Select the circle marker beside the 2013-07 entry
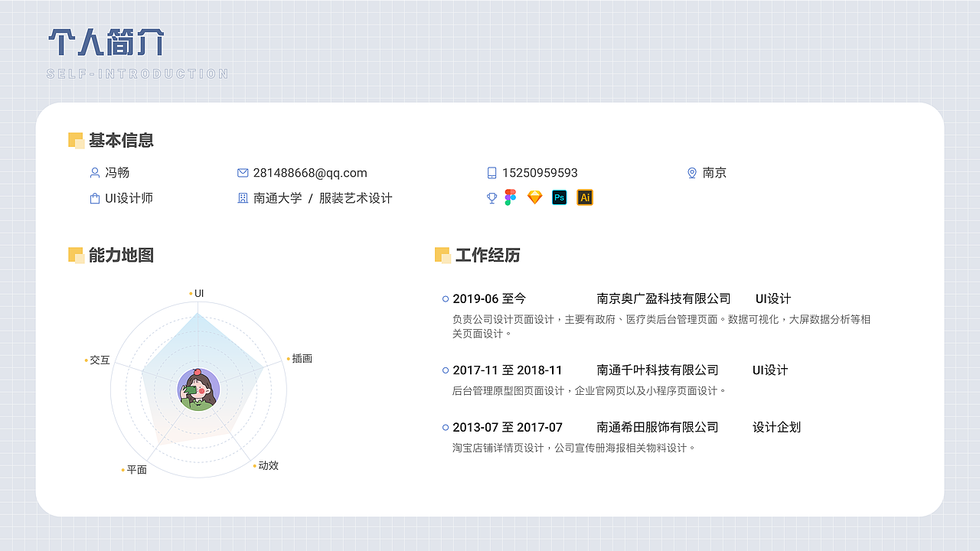980x551 pixels. (444, 427)
